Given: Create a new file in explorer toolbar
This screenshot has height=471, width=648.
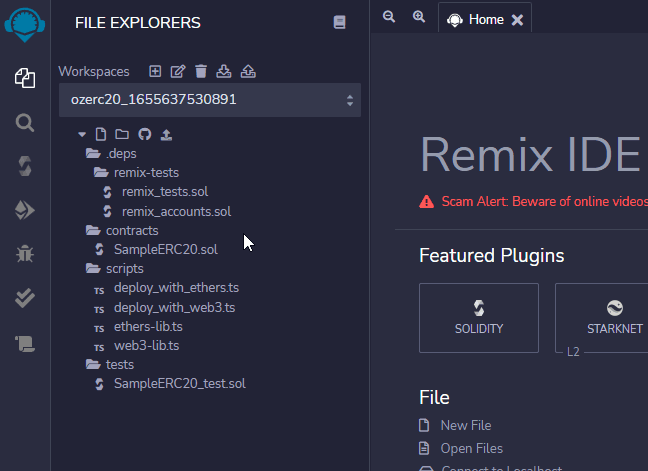Looking at the screenshot, I should (x=100, y=134).
